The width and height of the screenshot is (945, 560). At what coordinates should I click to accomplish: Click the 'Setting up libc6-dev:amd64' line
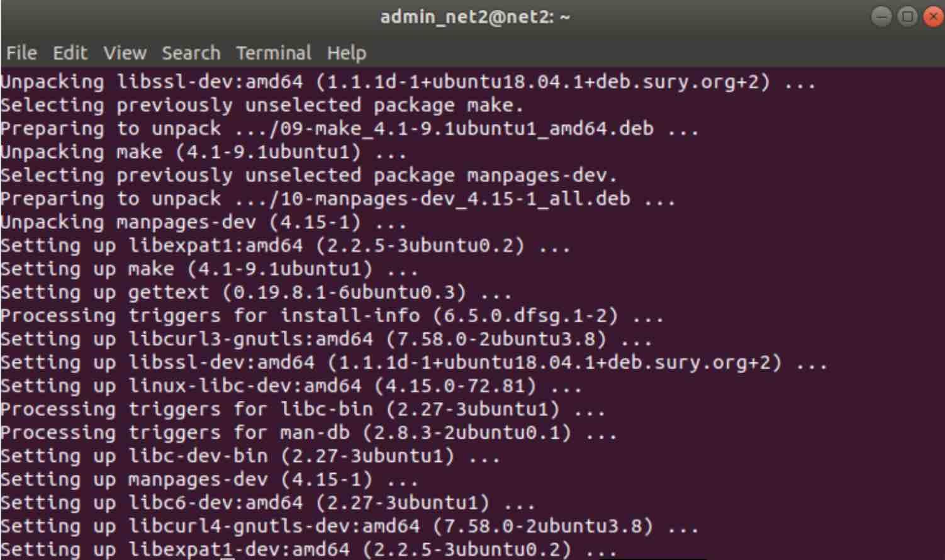click(267, 503)
